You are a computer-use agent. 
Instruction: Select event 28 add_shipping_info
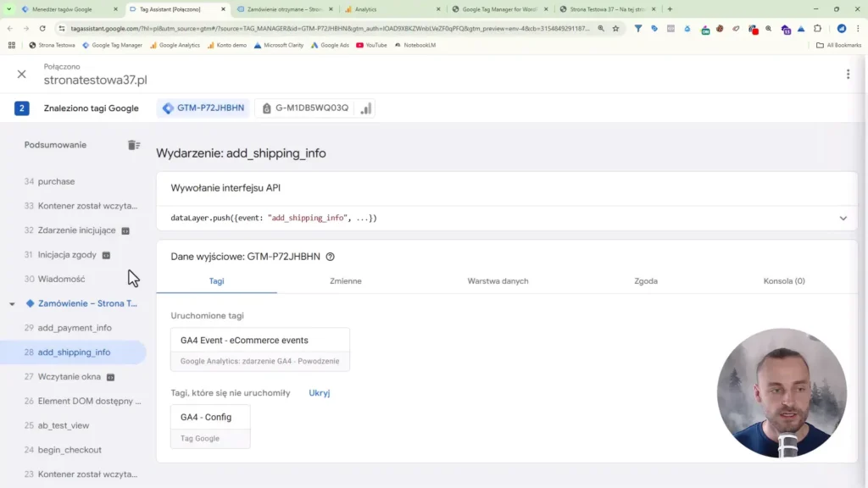73,352
